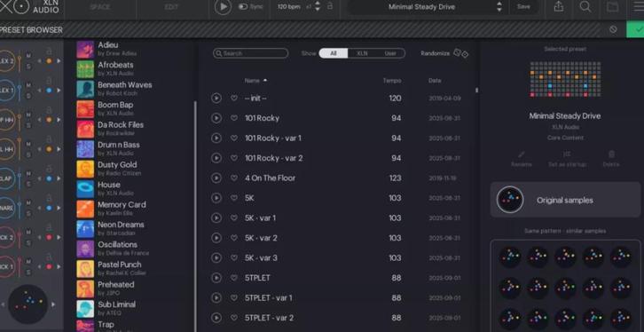Click the right arrow beside the sample mini-map

pos(52,304)
